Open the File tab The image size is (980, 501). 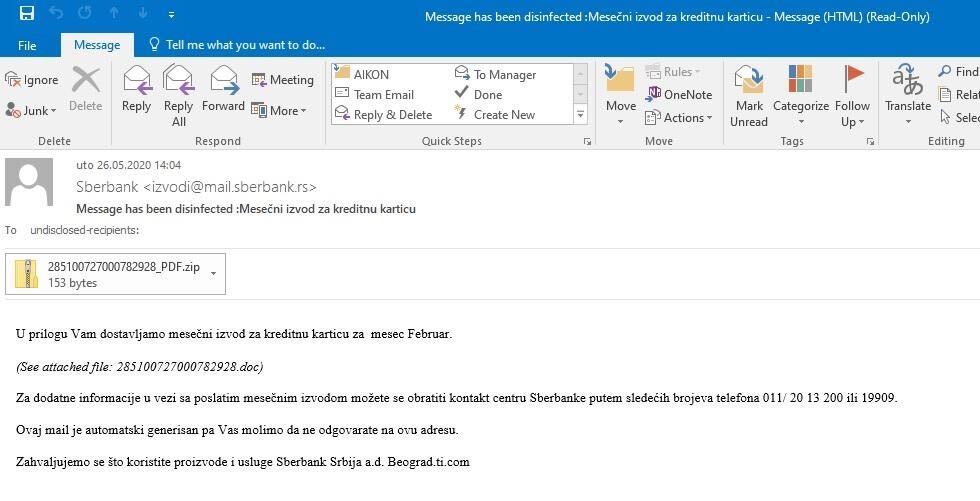[x=27, y=45]
